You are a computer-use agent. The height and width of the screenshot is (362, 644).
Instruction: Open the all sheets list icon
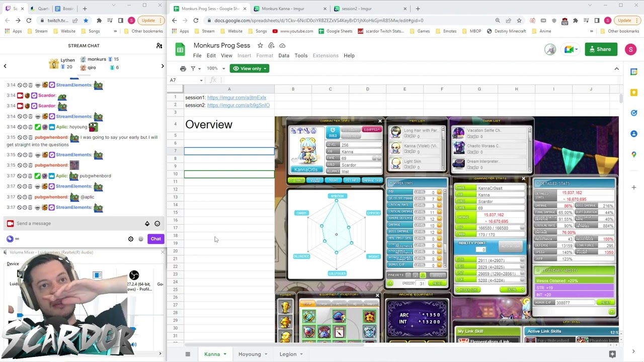click(x=188, y=354)
